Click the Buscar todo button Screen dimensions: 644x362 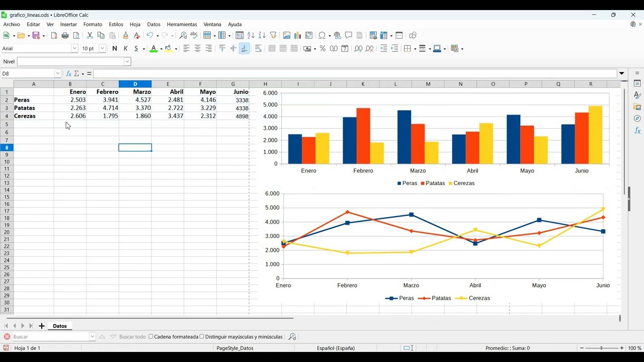[x=132, y=336]
